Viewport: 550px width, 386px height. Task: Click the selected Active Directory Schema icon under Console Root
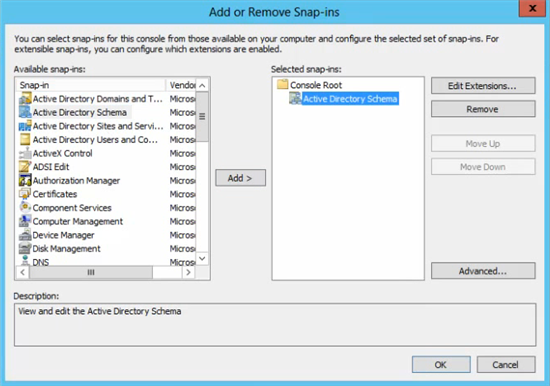tap(295, 99)
